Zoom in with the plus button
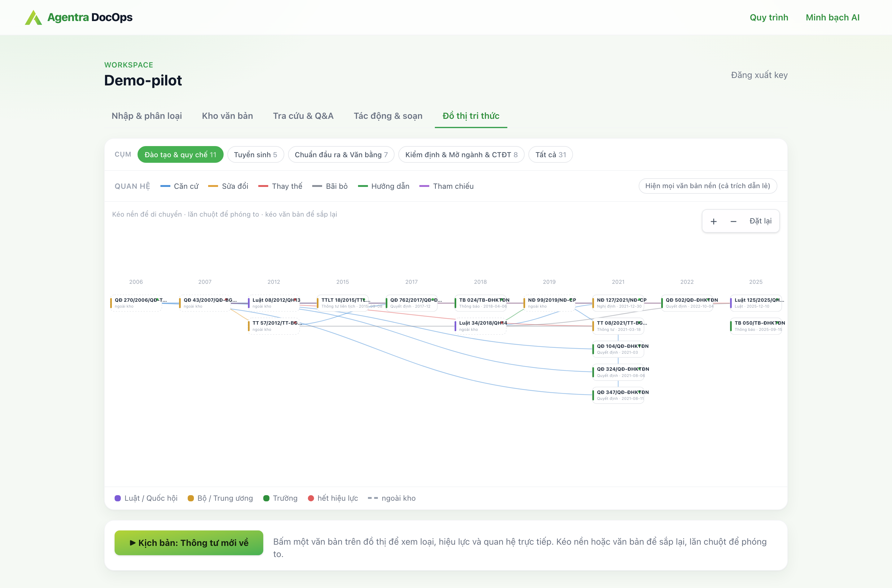The height and width of the screenshot is (588, 892). (x=713, y=221)
